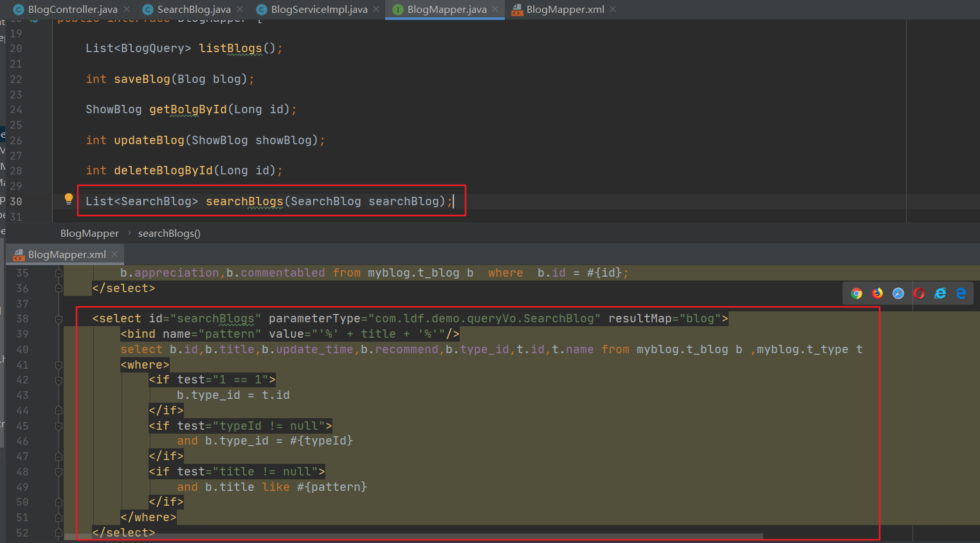This screenshot has height=543, width=980.
Task: Close the top BlogMapper.xml tab
Action: point(613,9)
